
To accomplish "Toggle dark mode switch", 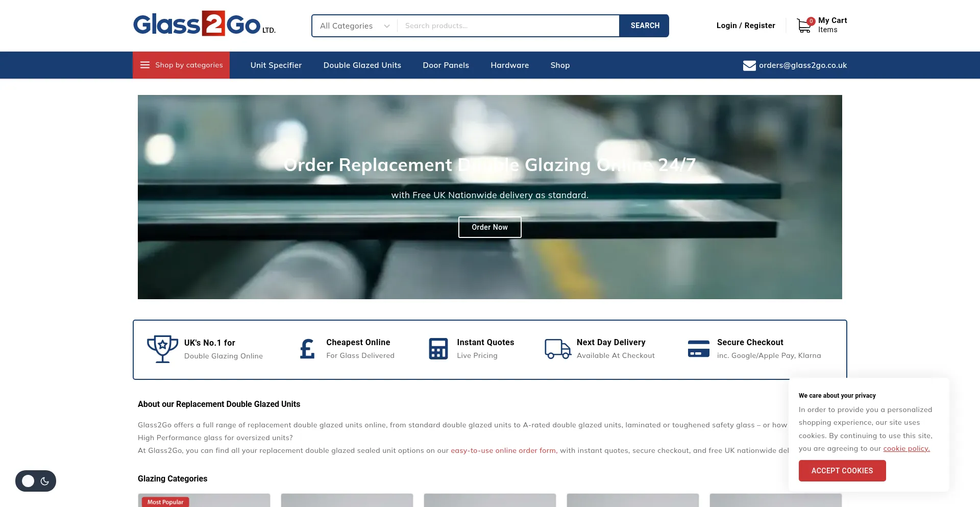I will click(36, 481).
